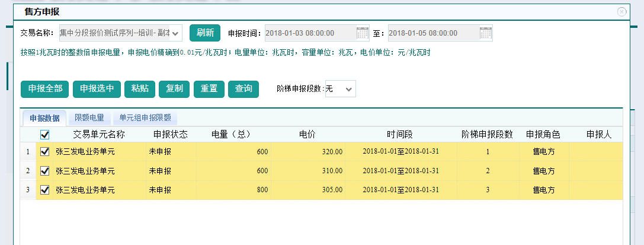This screenshot has width=644, height=245.
Task: Click the 申报选中 button
Action: pos(97,88)
